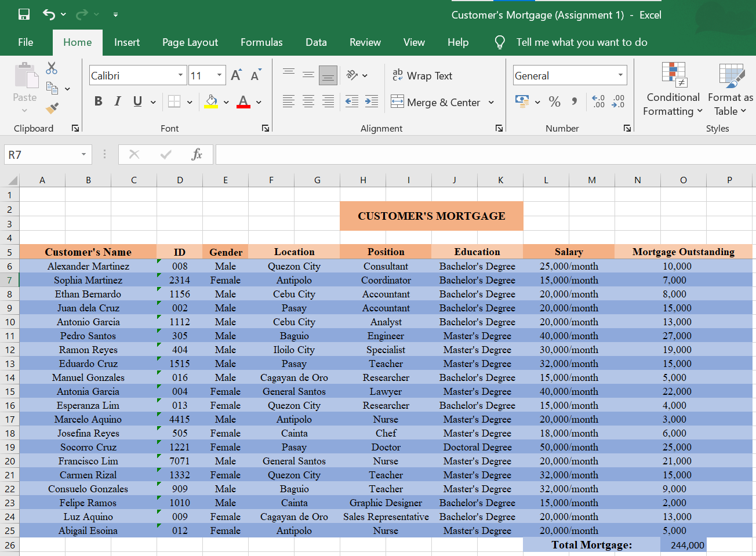Click the Insert Function fx icon
This screenshot has width=756, height=556.
[x=197, y=154]
